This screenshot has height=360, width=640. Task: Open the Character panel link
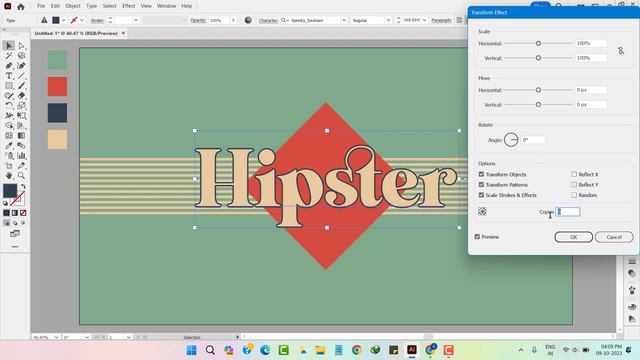click(268, 20)
